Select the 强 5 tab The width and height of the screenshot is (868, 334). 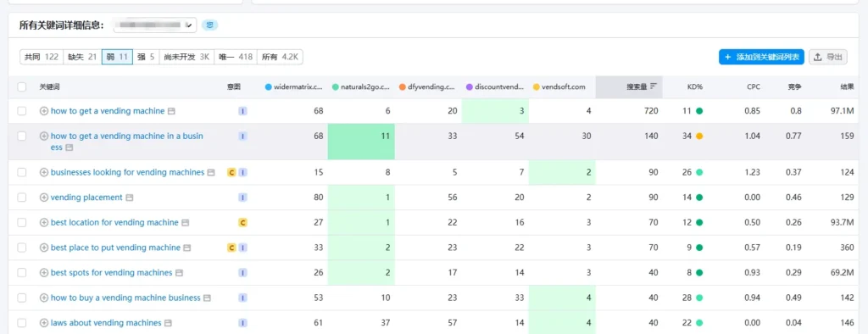[146, 57]
